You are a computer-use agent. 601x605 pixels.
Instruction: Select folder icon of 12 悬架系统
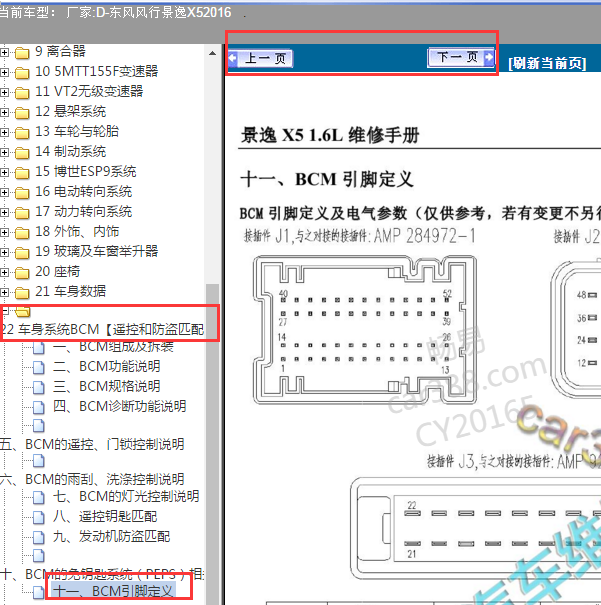point(22,113)
